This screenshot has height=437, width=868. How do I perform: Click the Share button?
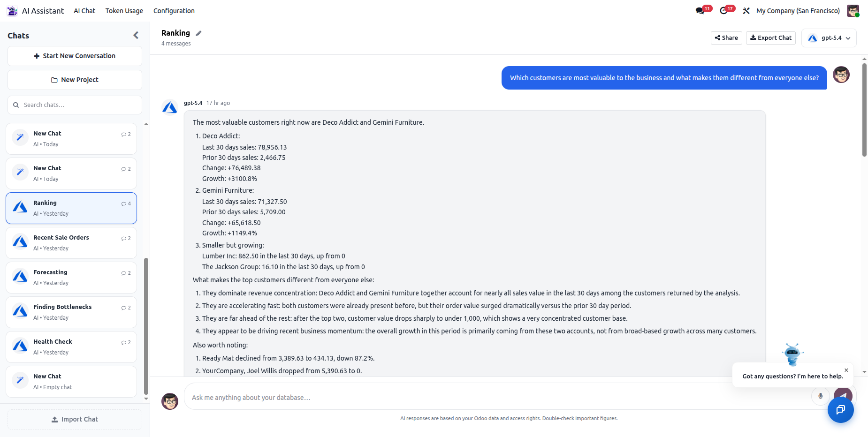(x=726, y=38)
